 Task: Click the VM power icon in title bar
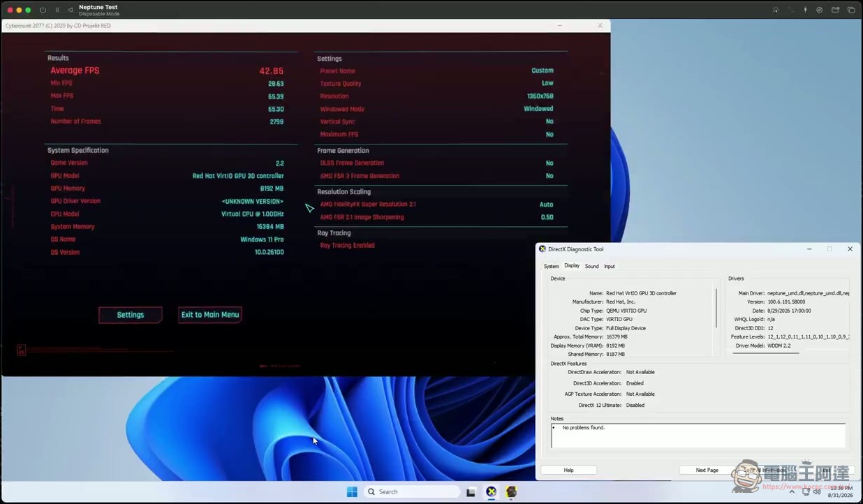click(43, 10)
